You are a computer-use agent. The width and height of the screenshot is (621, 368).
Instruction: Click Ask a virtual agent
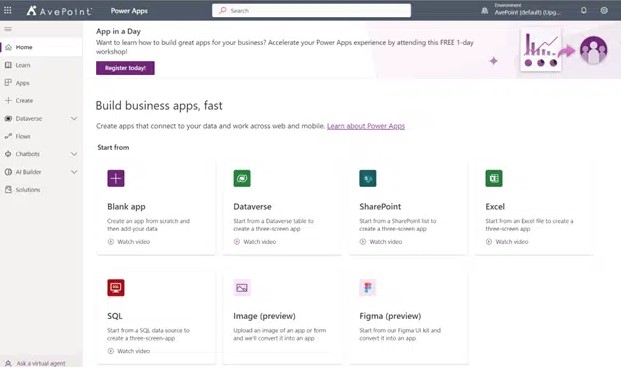[x=41, y=363]
